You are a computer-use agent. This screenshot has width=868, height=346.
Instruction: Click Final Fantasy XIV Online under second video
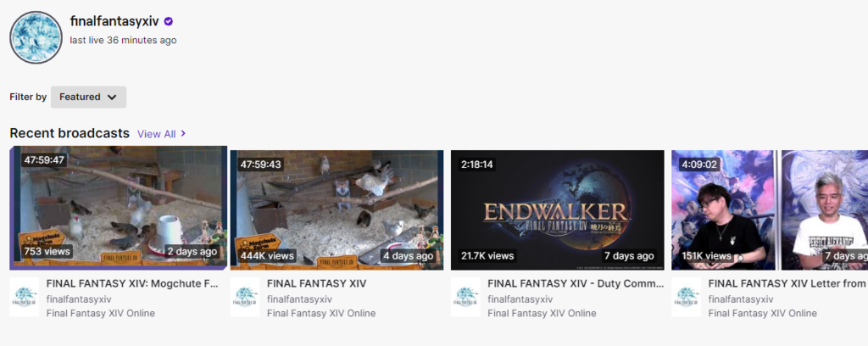321,313
